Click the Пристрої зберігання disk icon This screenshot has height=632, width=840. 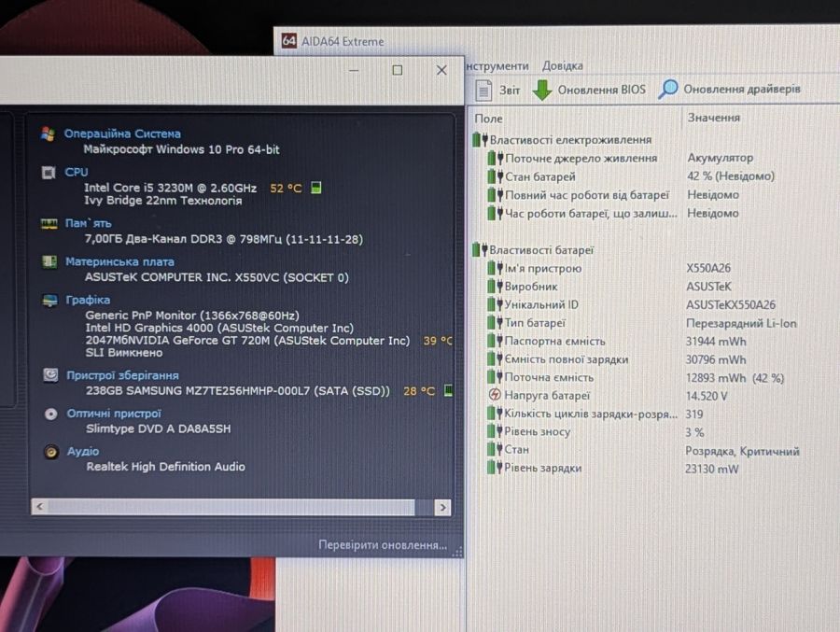point(50,374)
